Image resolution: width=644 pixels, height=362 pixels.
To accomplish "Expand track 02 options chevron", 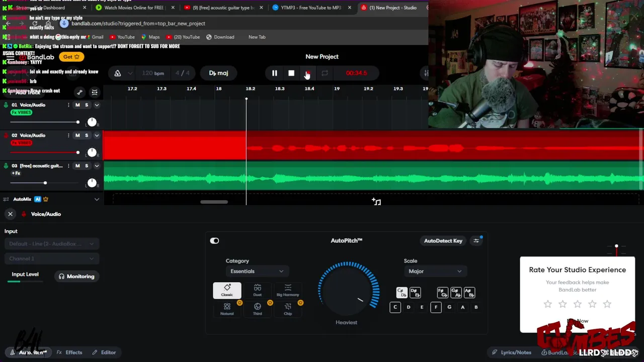I will [x=97, y=135].
